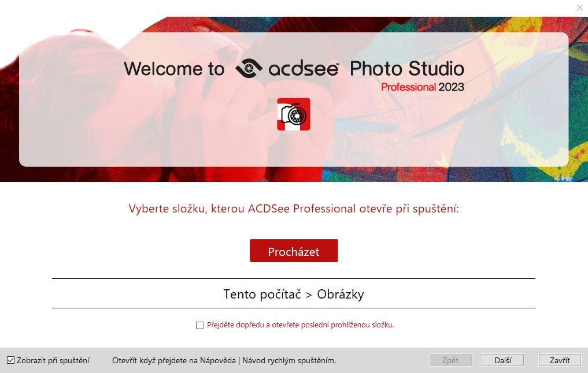Enable the open last browsed folder checkbox
This screenshot has height=373, width=588.
pos(199,325)
